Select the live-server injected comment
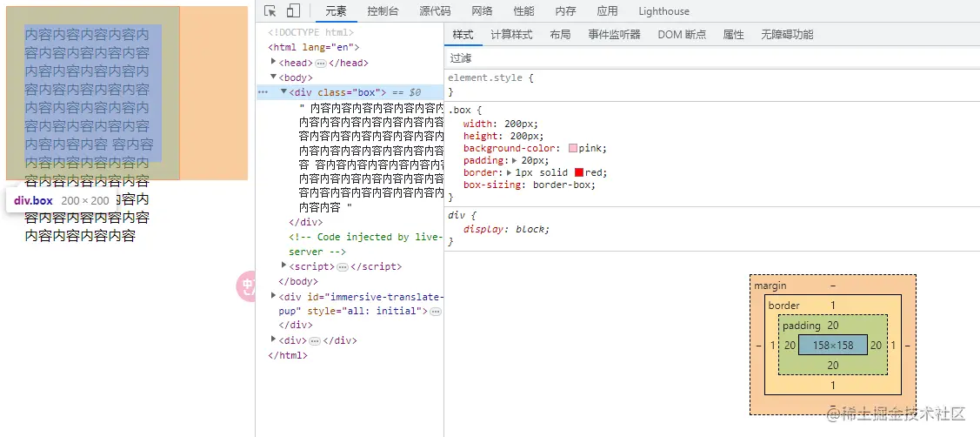 [x=365, y=244]
